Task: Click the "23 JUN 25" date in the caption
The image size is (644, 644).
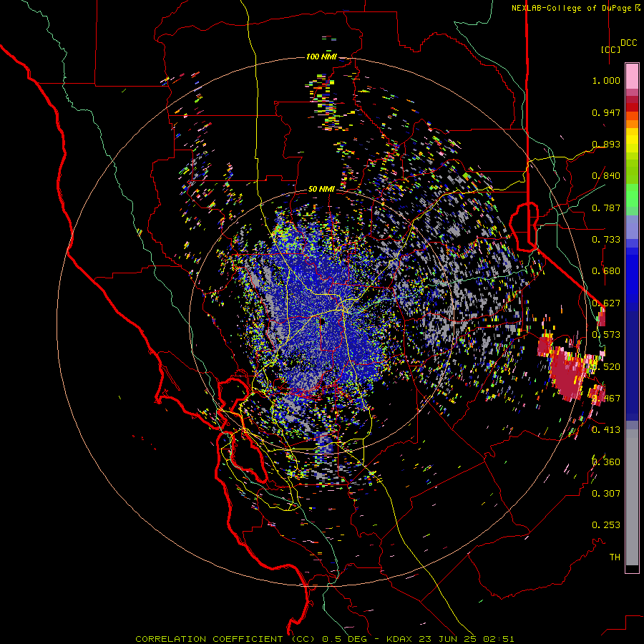Action: [x=448, y=639]
